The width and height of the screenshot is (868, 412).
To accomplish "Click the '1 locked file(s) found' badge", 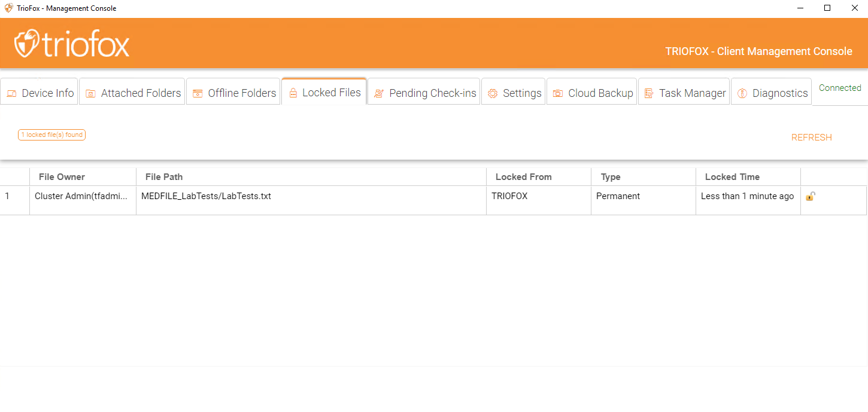I will 52,135.
